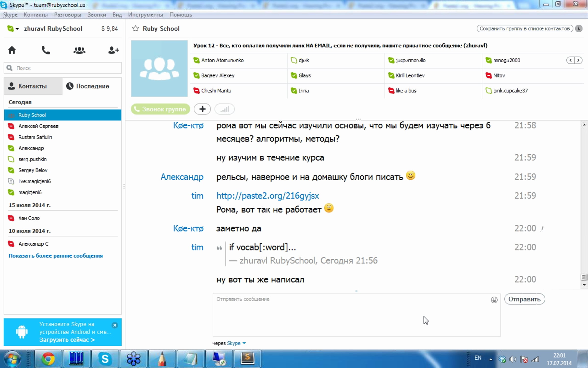
Task: Favorite Ruby School with the star icon
Action: point(135,29)
